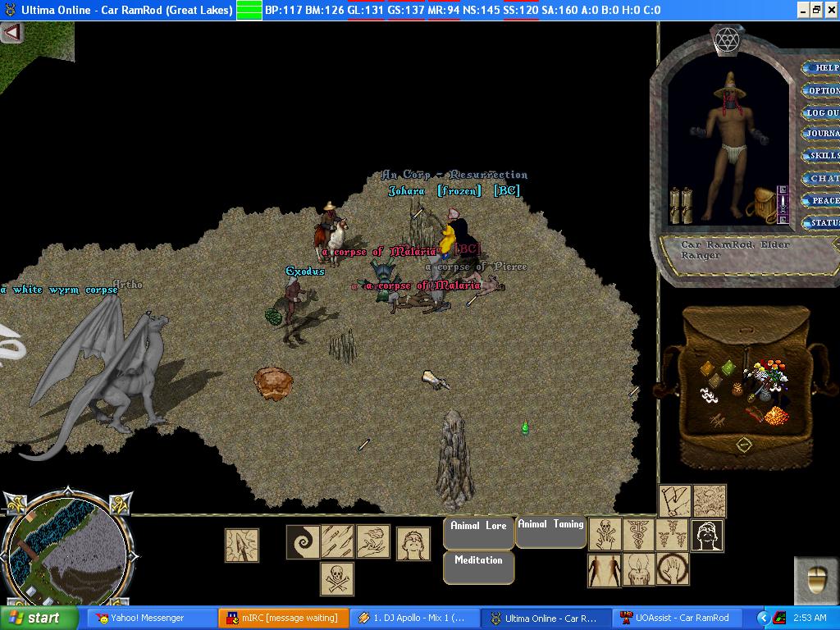Click the beige upturned-face spell icon
The image size is (840, 630).
[x=413, y=544]
